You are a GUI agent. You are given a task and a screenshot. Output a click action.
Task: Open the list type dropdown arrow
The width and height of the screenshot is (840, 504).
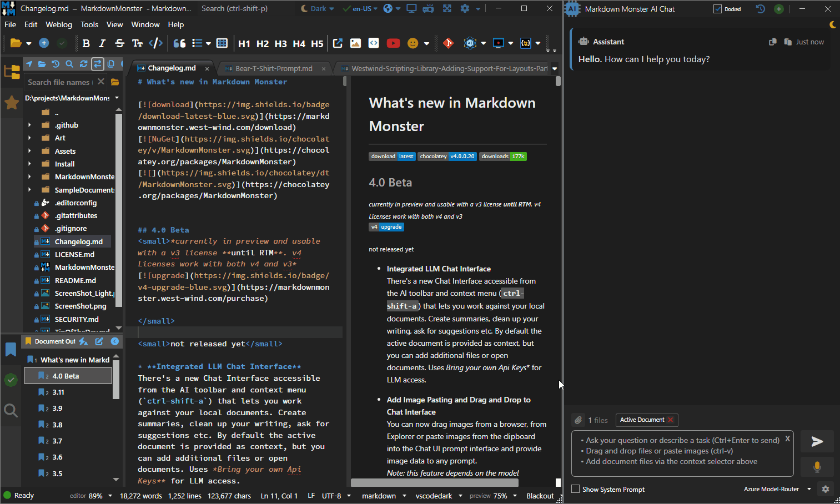click(208, 43)
